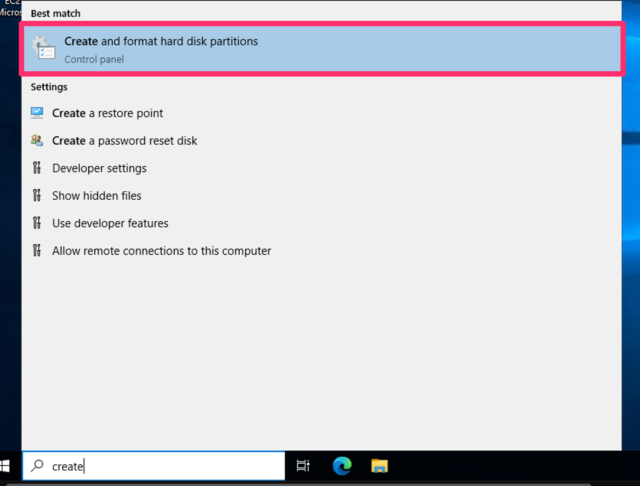Open Create and format hard disk partitions
Image resolution: width=640 pixels, height=486 pixels.
point(160,42)
